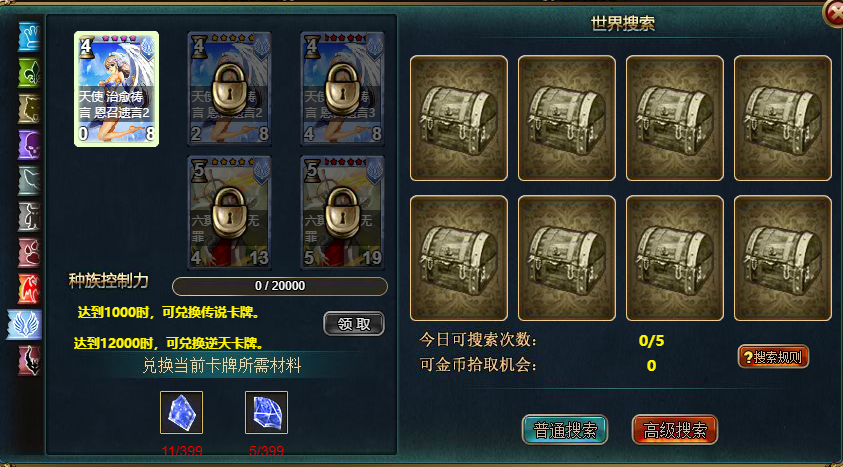843x467 pixels.
Task: Select the green fleur-de-lis race icon
Action: point(29,73)
